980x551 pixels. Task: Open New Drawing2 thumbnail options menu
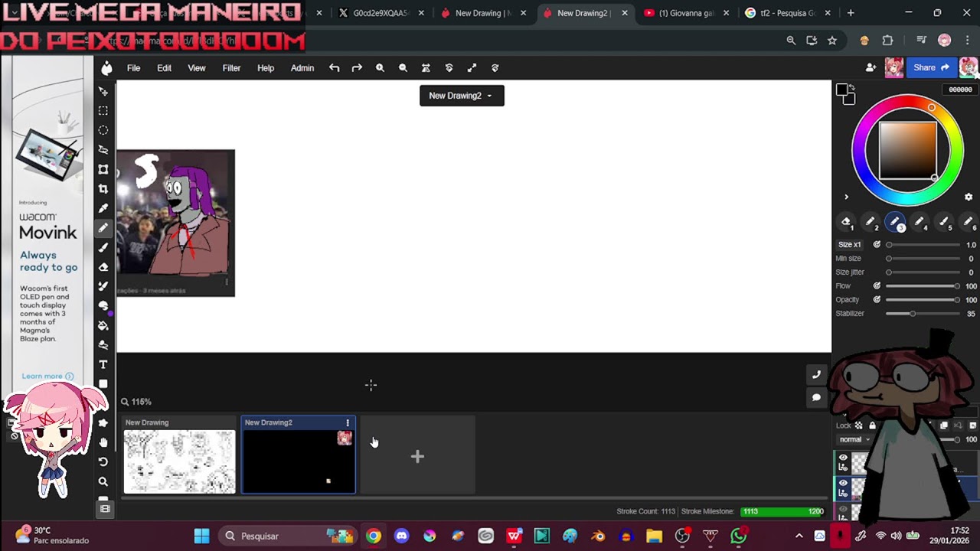(x=348, y=422)
